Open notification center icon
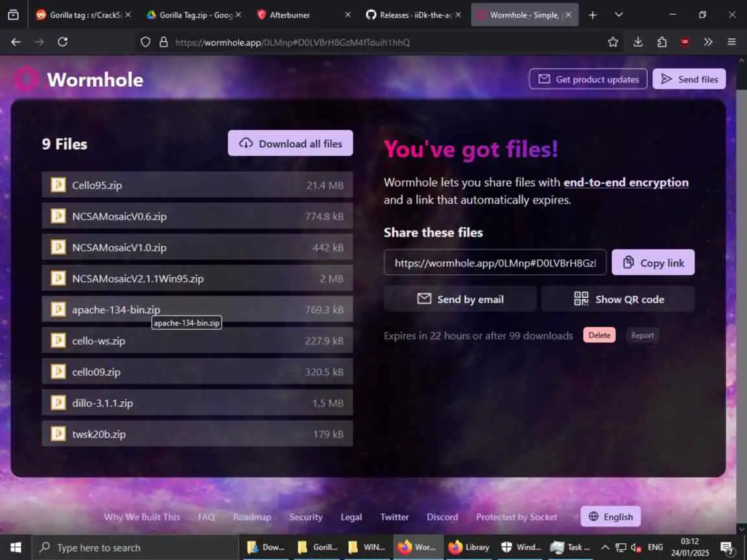747x560 pixels. pyautogui.click(x=727, y=548)
